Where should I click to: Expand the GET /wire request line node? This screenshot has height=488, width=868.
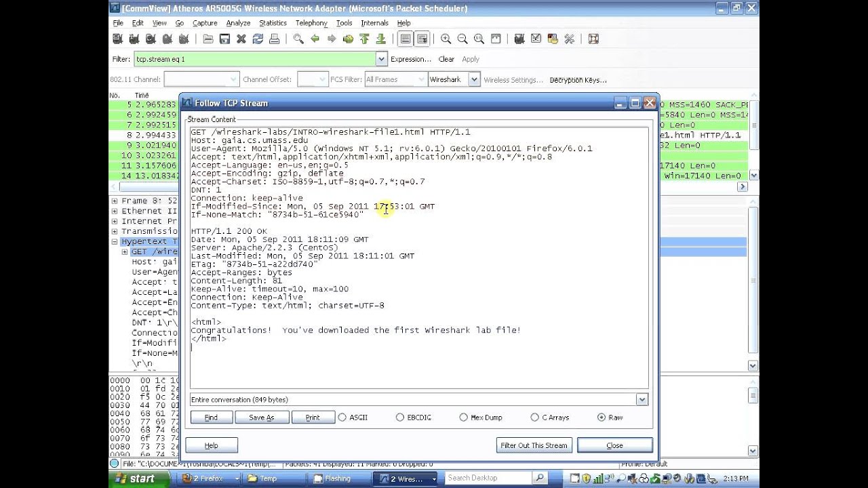coord(125,252)
